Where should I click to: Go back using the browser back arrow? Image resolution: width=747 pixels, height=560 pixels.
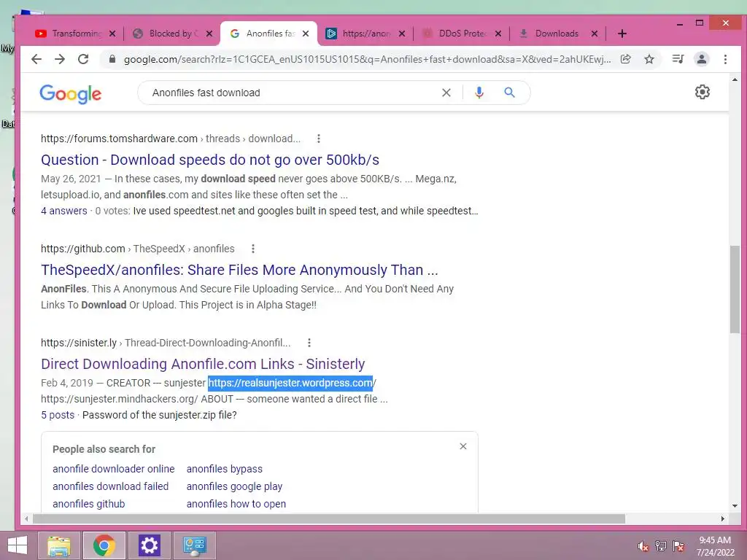(36, 59)
